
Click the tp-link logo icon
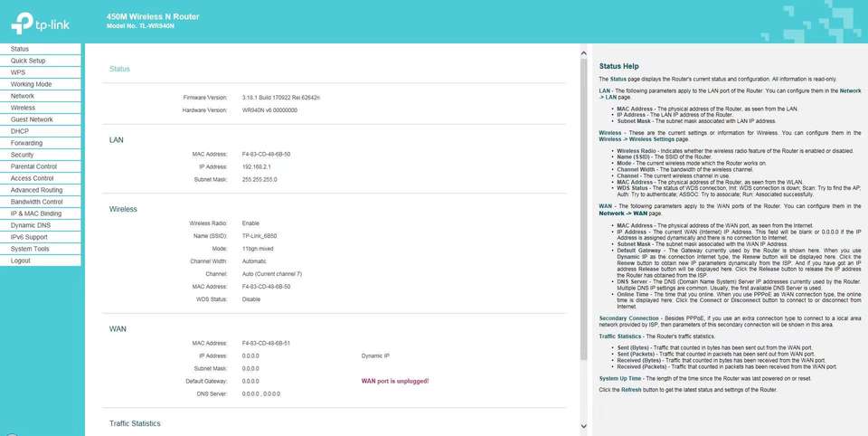tap(41, 24)
